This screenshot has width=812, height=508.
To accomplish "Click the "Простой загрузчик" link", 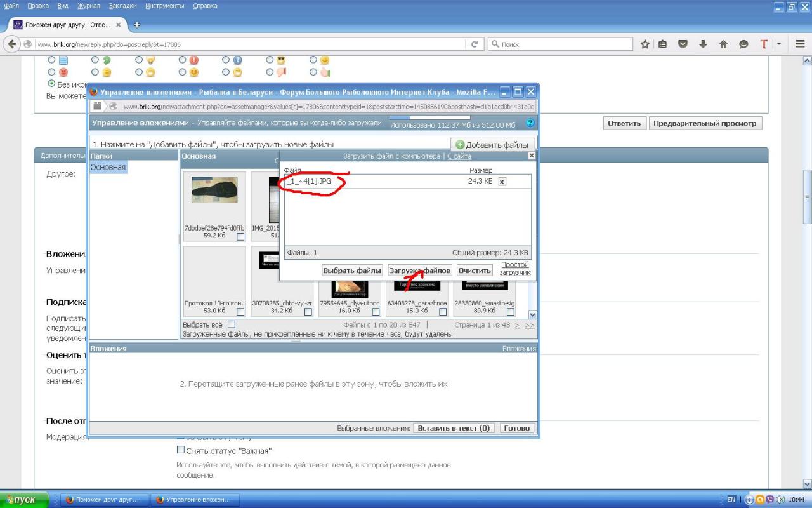I will tap(515, 269).
